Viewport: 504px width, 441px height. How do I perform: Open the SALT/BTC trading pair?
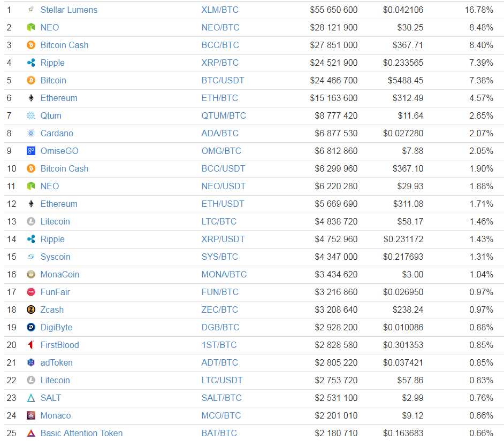coord(222,399)
